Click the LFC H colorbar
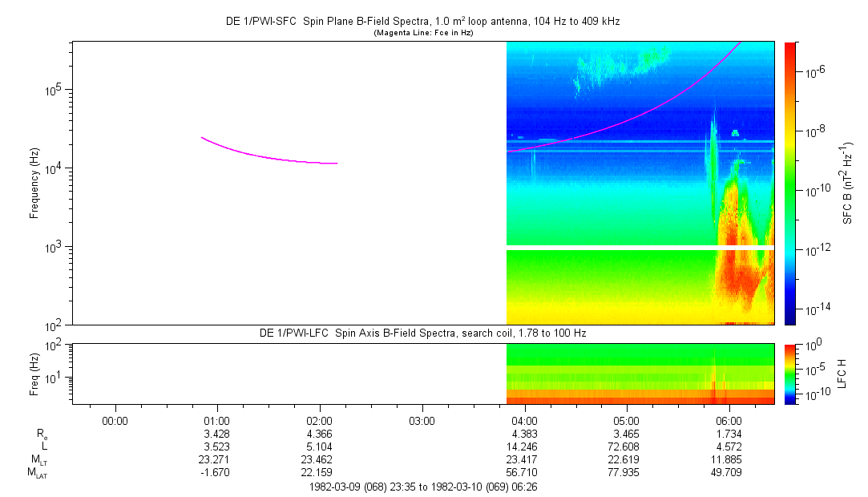The image size is (868, 497). (789, 374)
